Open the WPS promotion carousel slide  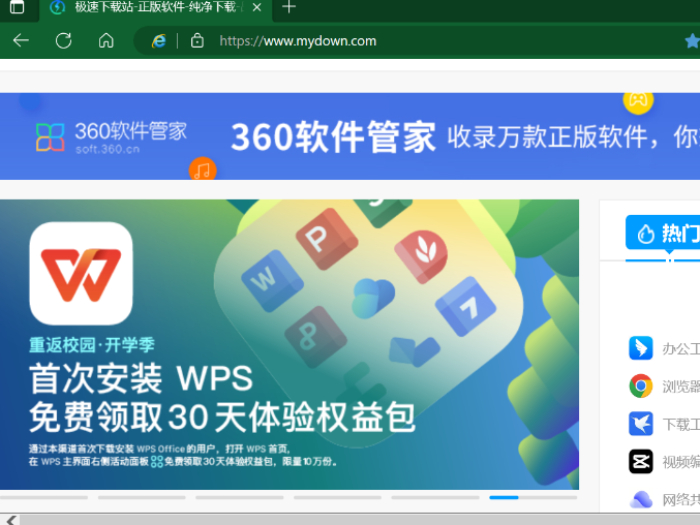289,345
